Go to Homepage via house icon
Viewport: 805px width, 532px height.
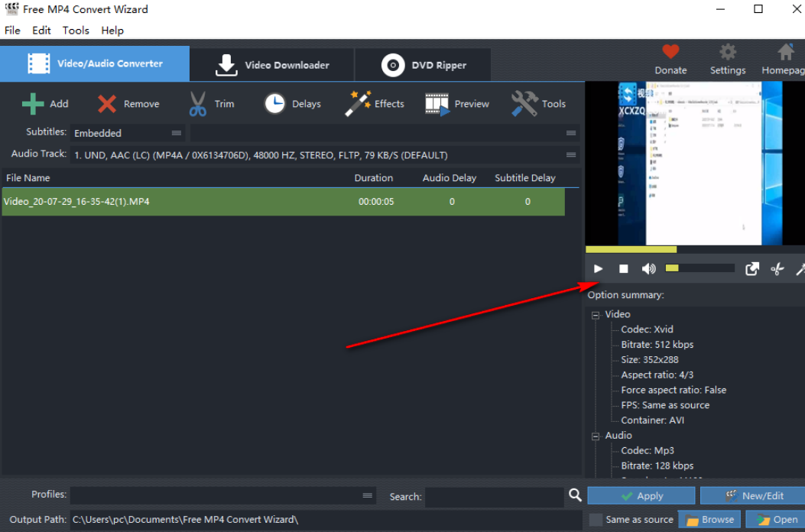[x=785, y=51]
